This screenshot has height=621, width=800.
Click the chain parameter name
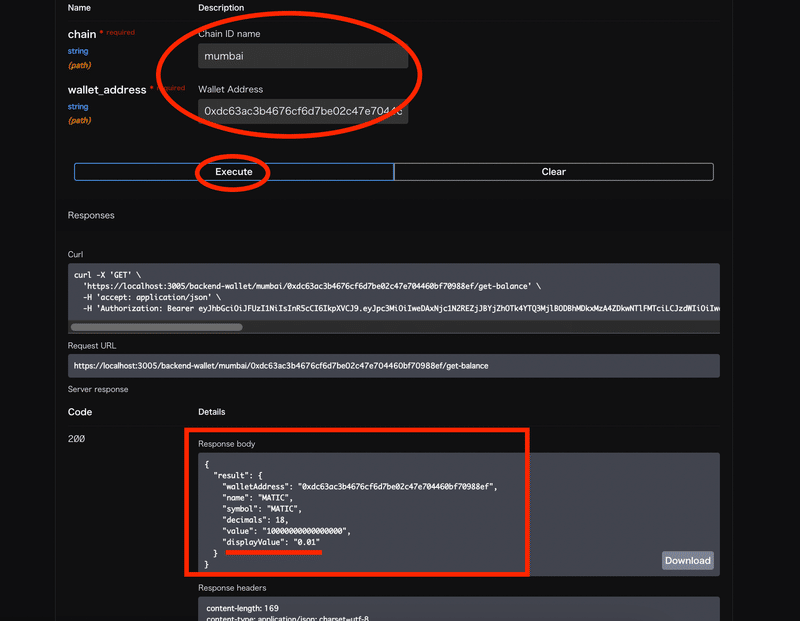pyautogui.click(x=82, y=34)
